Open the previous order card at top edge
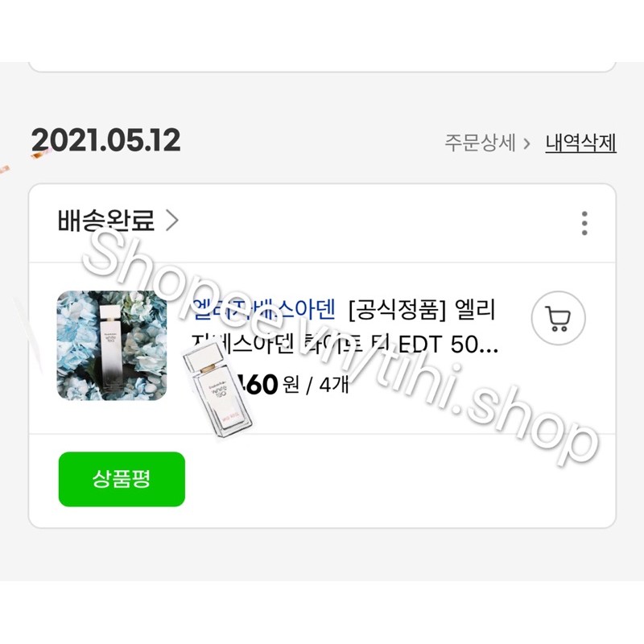644x644 pixels. 322,67
